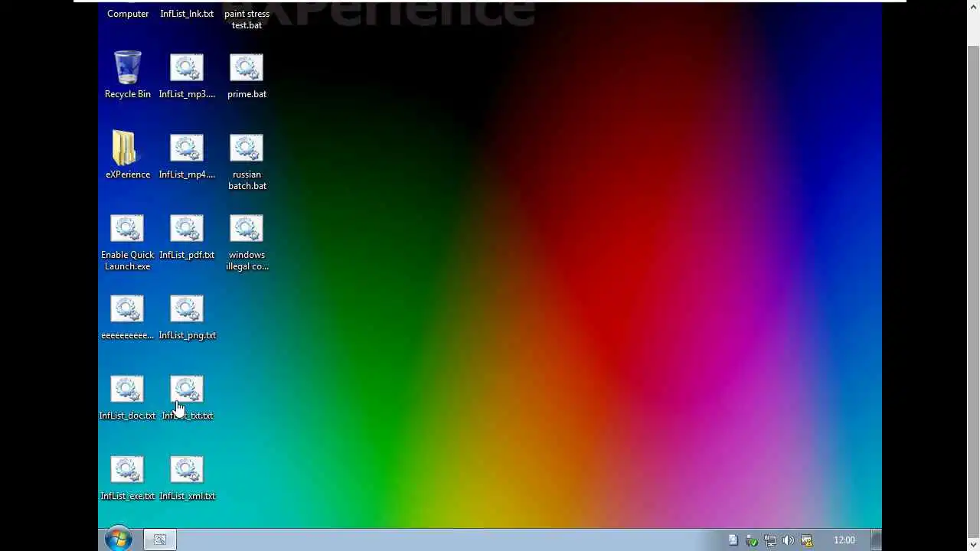Screen dimensions: 980x551
Task: Open the Windows Start orb
Action: click(119, 540)
